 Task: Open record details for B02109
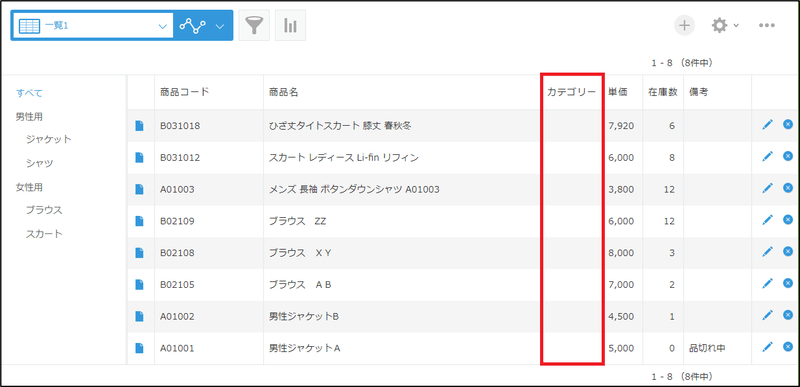[x=139, y=221]
